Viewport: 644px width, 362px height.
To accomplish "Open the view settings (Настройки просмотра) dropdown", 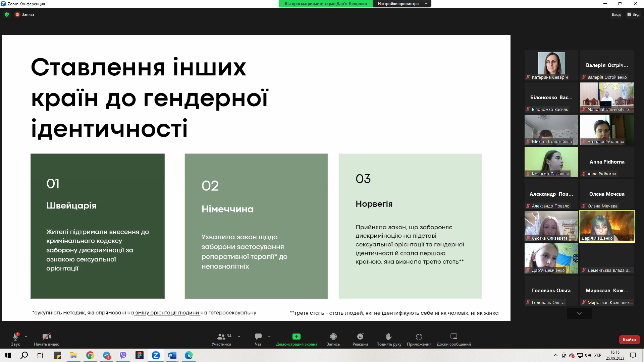I will pos(401,4).
